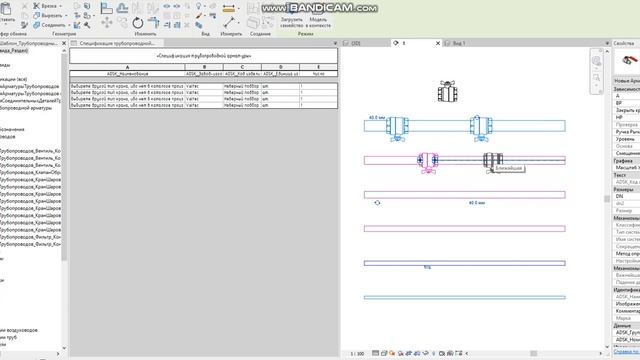
Task: Click the visual style icon on view control bar
Action: [384, 353]
